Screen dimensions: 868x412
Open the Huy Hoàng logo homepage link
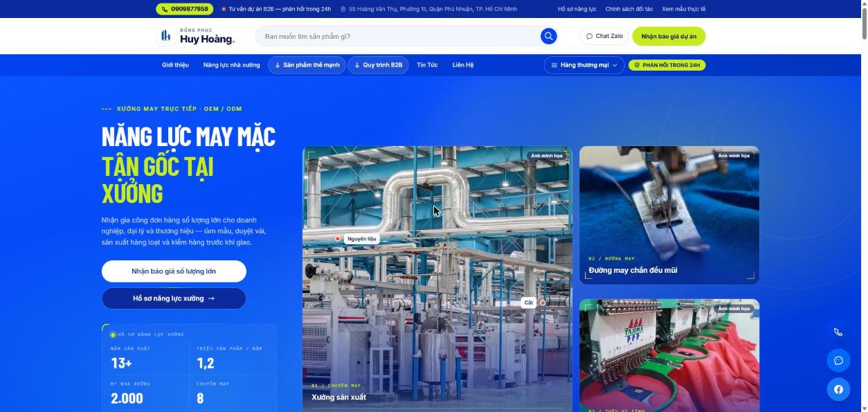[x=196, y=36]
